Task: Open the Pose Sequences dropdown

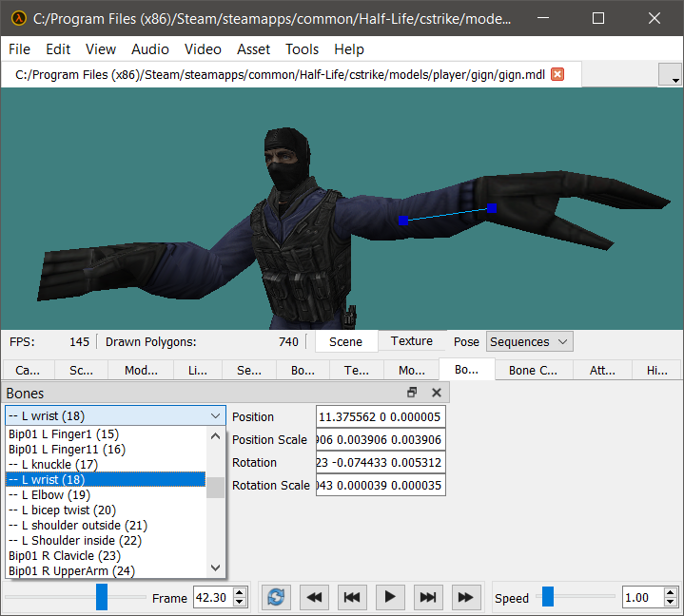Action: pos(529,341)
